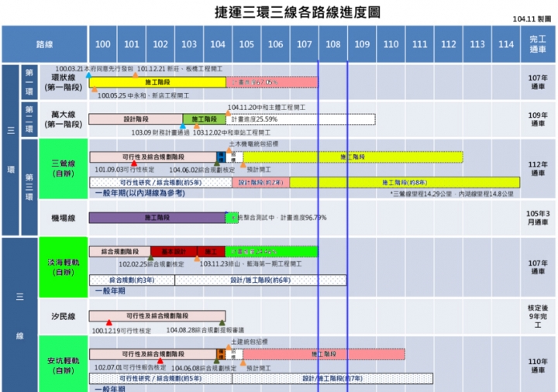Select the 設計/施工階段(約6年) bar

tap(260, 280)
